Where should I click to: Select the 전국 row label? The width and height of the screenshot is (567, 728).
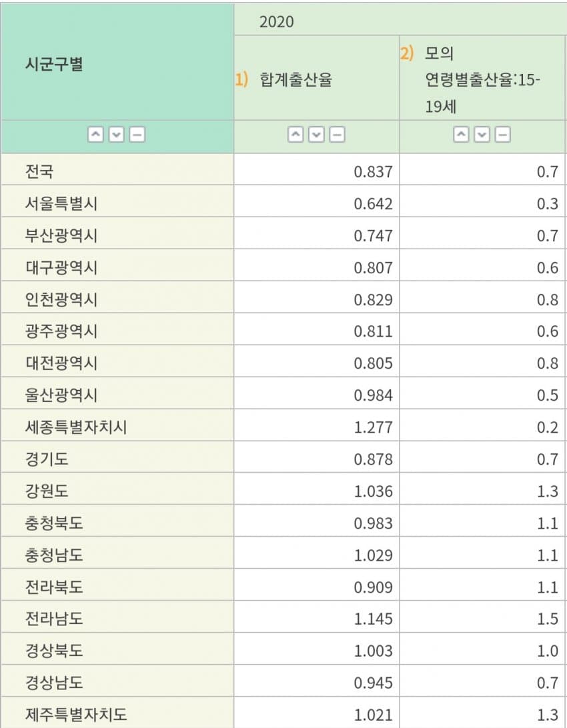(x=39, y=172)
